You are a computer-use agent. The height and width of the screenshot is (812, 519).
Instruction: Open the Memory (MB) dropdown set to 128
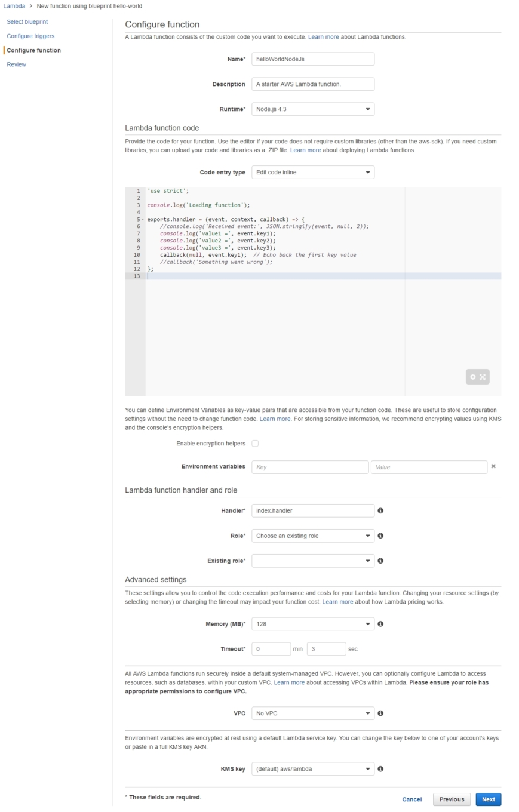(x=313, y=624)
